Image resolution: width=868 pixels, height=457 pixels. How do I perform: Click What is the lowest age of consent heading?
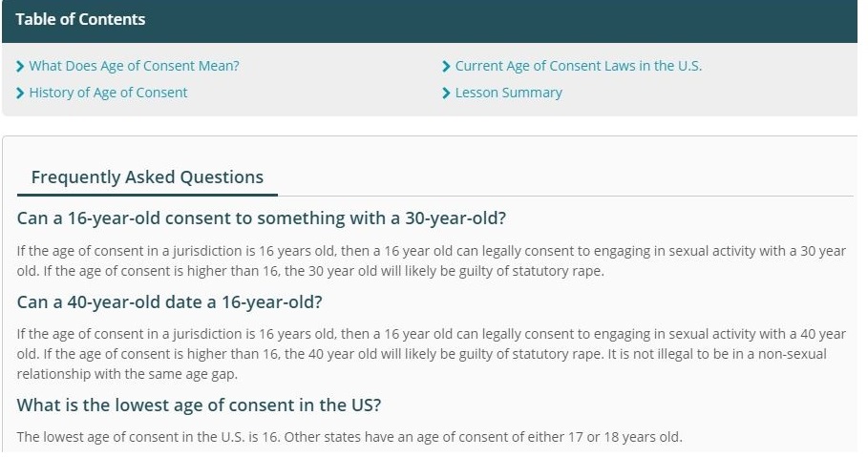199,405
